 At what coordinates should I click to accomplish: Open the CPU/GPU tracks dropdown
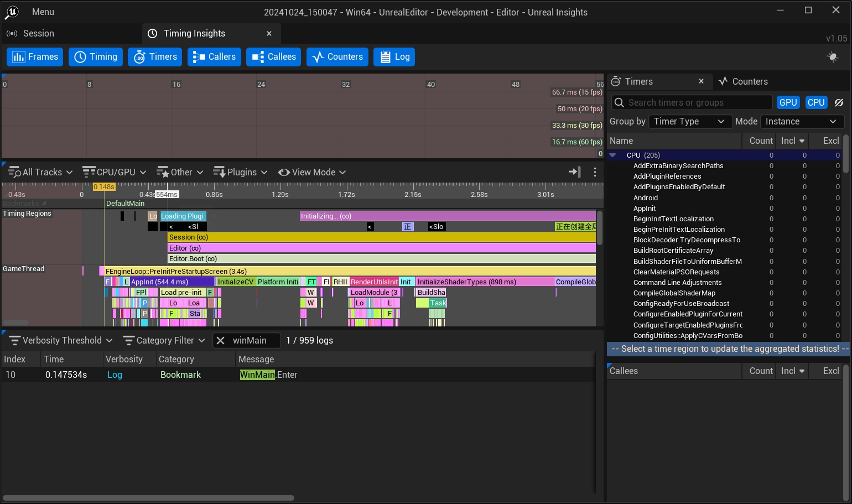pos(115,172)
